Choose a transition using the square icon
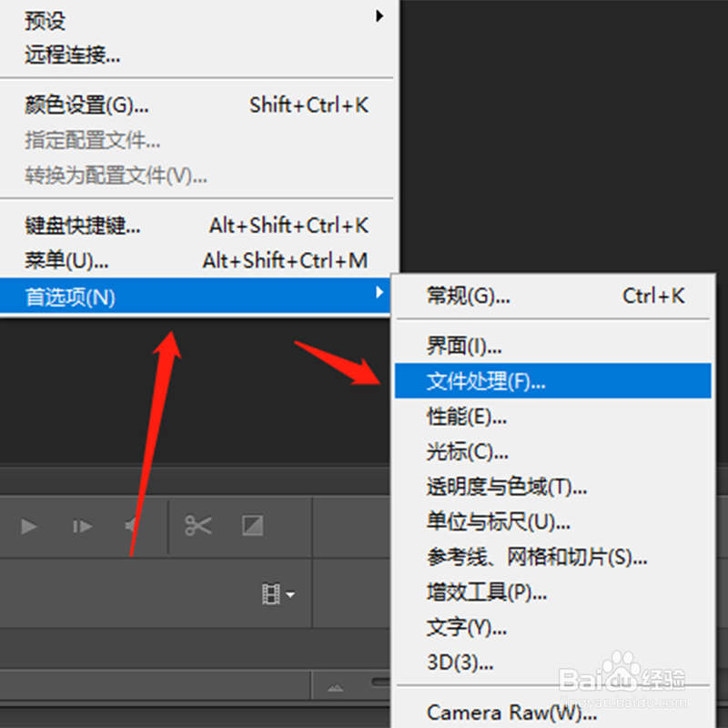Viewport: 728px width, 728px height. [253, 526]
